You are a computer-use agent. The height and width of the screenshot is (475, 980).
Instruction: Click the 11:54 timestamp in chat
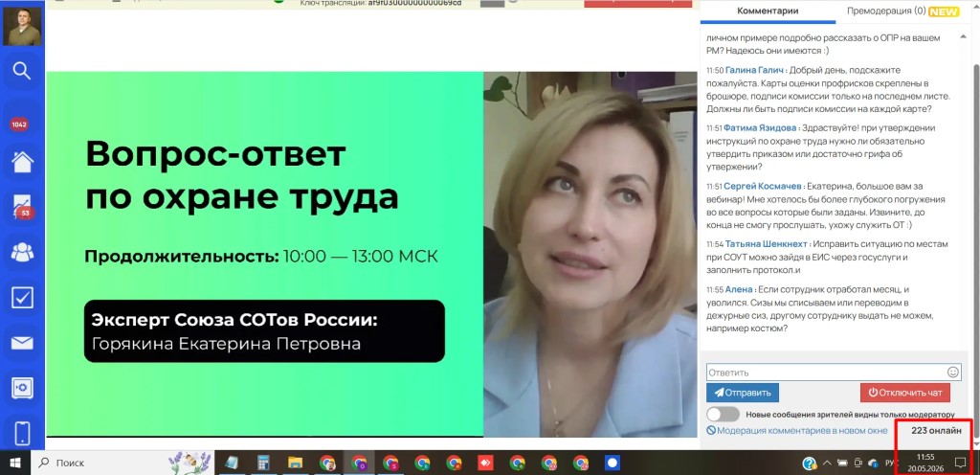(x=715, y=244)
